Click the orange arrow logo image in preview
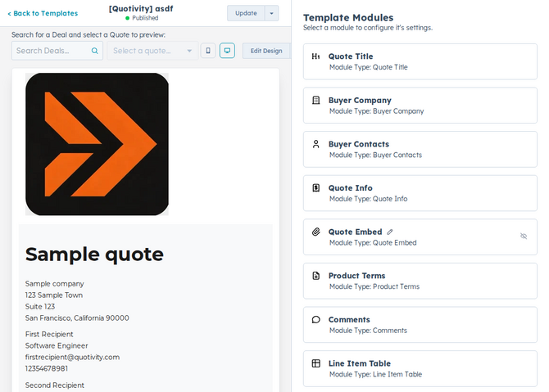549x392 pixels. 97,144
